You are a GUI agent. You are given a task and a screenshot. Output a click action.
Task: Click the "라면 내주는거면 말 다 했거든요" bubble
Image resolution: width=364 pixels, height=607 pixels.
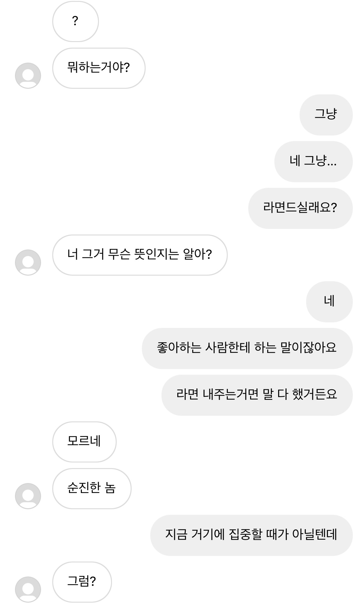point(257,395)
